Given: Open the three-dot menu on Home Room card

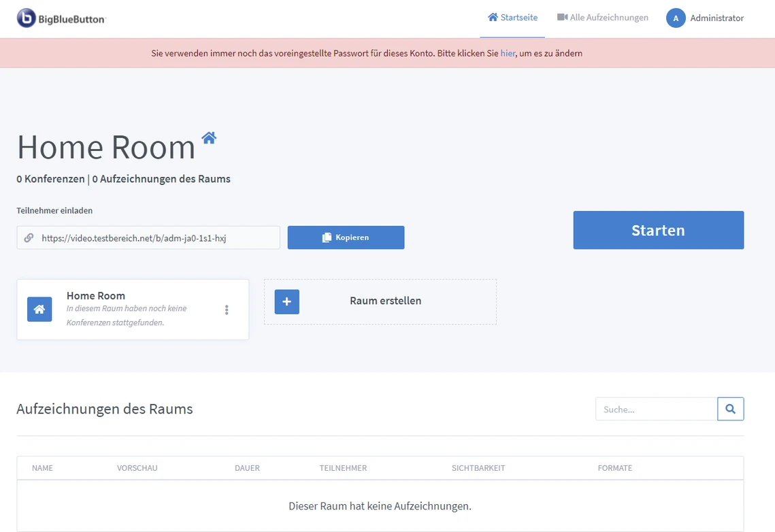Looking at the screenshot, I should coord(227,310).
